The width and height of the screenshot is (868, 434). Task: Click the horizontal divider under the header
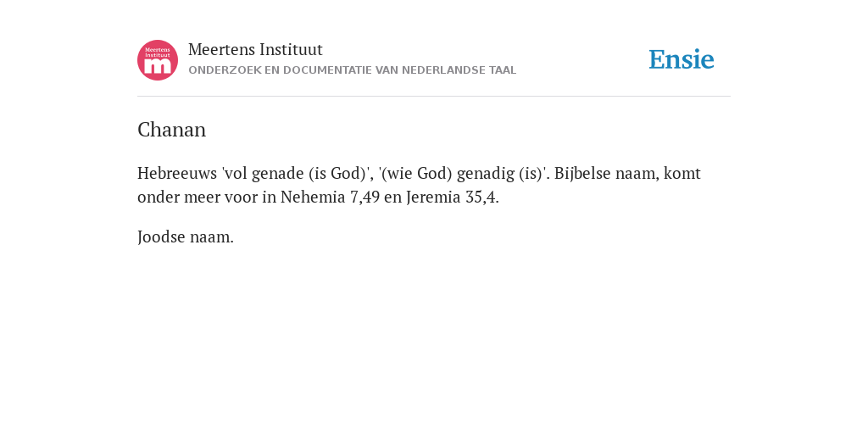[x=434, y=97]
